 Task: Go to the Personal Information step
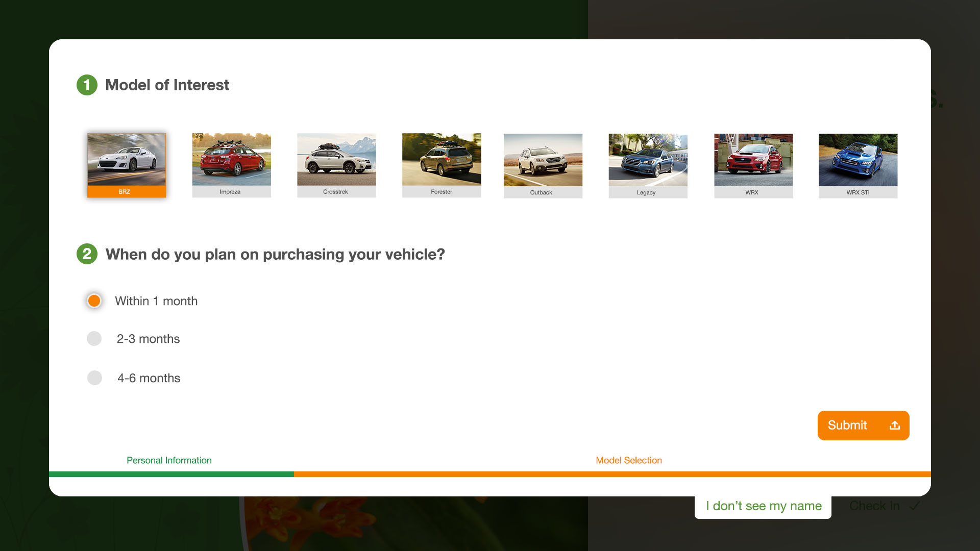[169, 460]
